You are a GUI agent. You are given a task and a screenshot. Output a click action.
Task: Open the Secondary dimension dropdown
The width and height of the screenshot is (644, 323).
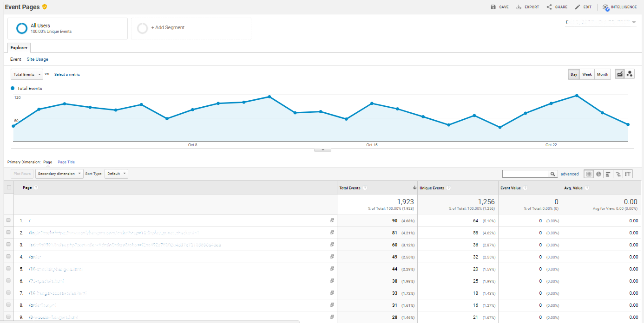59,174
